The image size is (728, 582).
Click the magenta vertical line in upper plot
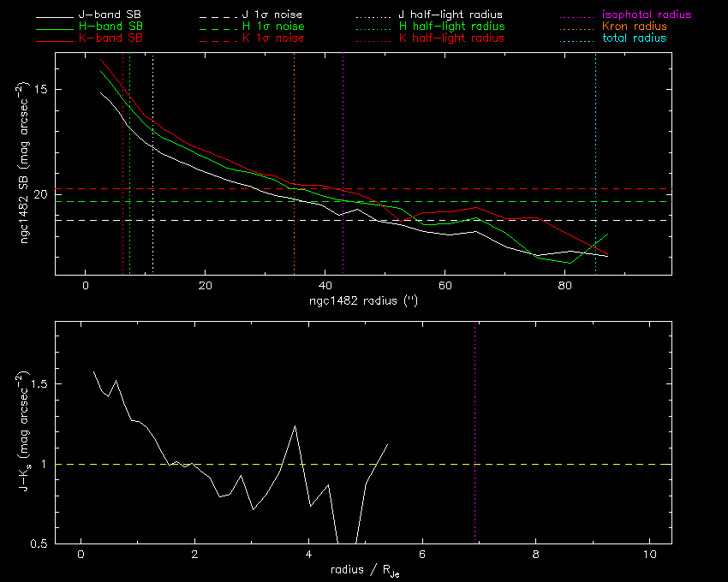pyautogui.click(x=343, y=128)
